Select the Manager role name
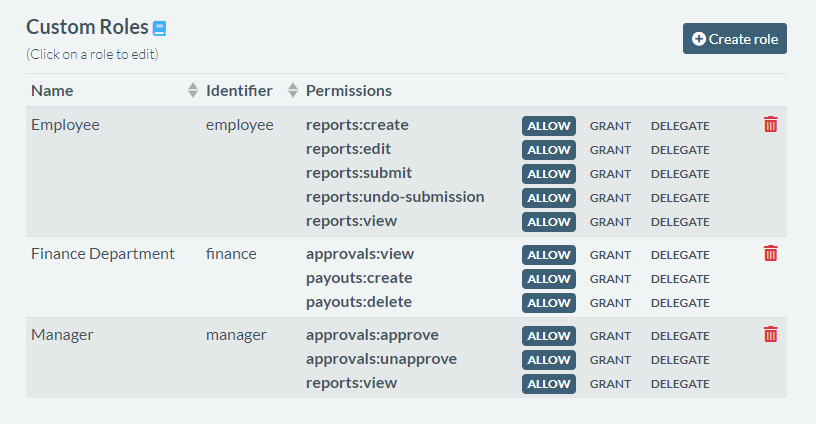The width and height of the screenshot is (816, 424). (x=62, y=335)
